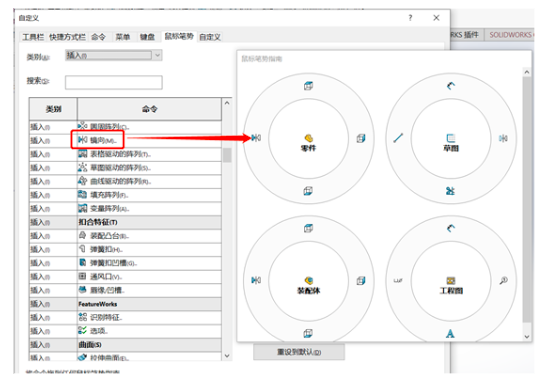Select the 镜向 mirror command in the list
555x388 pixels.
97,140
